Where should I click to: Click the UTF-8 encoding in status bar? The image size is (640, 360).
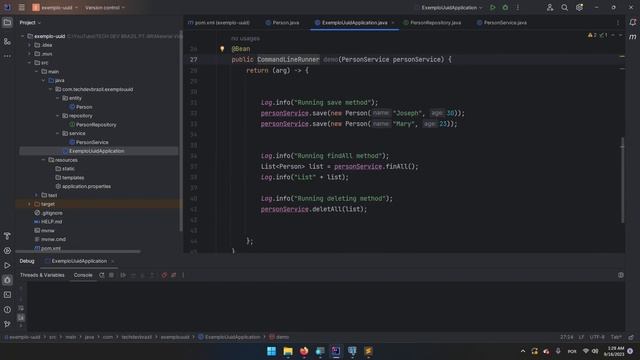597,337
